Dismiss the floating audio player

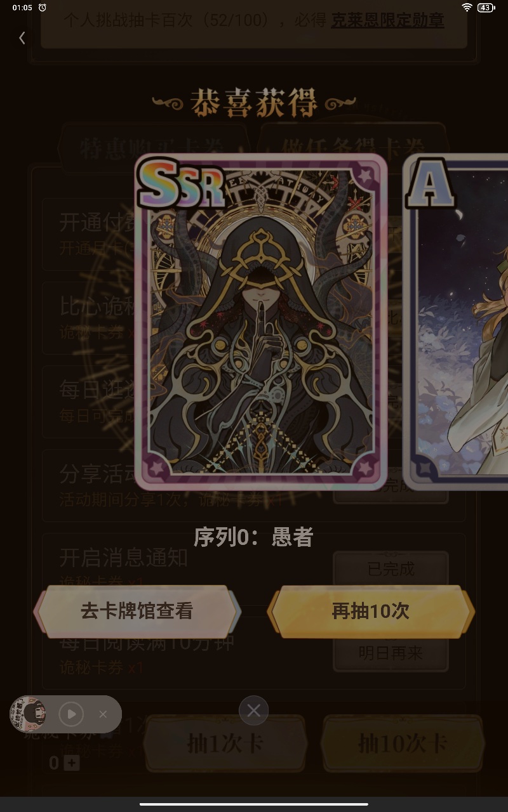[103, 714]
